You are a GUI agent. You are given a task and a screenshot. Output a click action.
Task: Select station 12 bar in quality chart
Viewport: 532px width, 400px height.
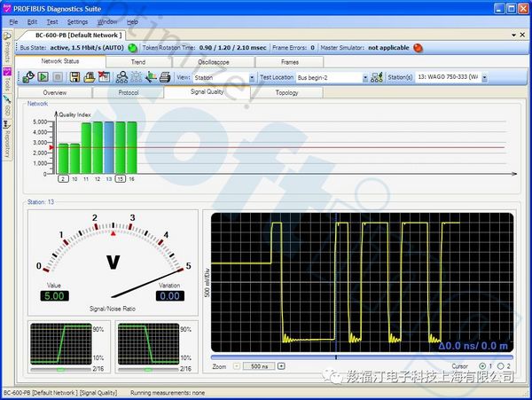coord(98,147)
